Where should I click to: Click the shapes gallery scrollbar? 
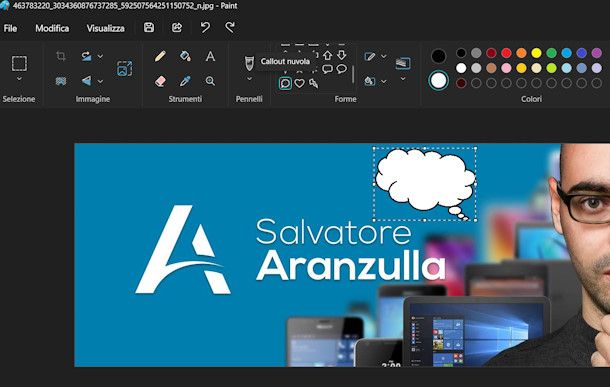353,74
